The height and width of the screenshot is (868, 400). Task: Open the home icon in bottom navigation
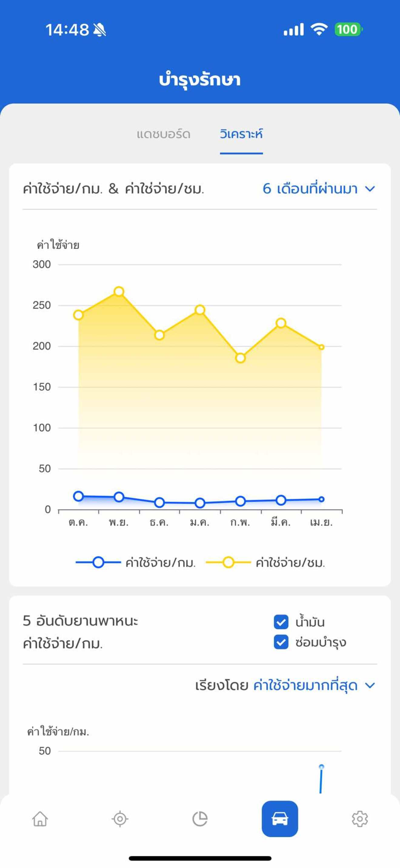(40, 818)
